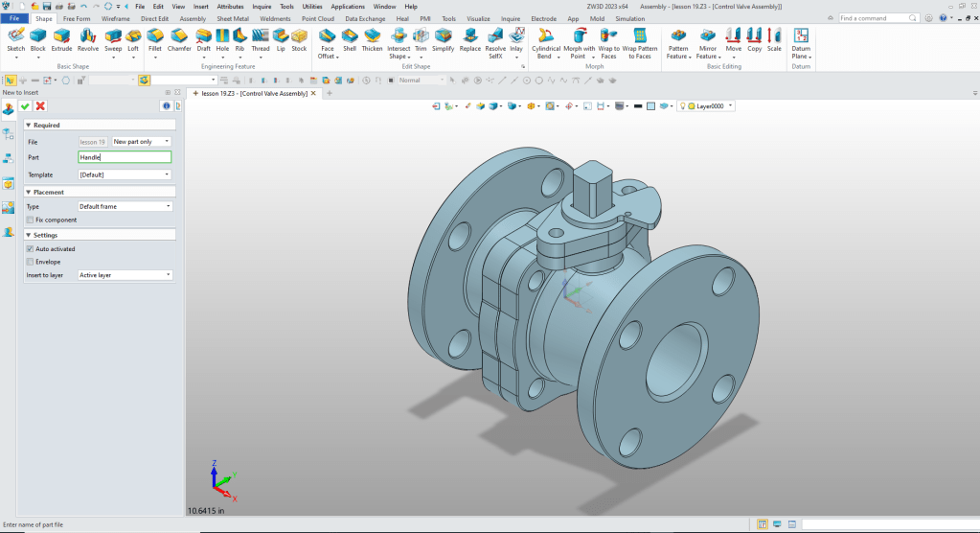This screenshot has height=533, width=980.
Task: Tick the Envelope checkbox
Action: tap(30, 261)
